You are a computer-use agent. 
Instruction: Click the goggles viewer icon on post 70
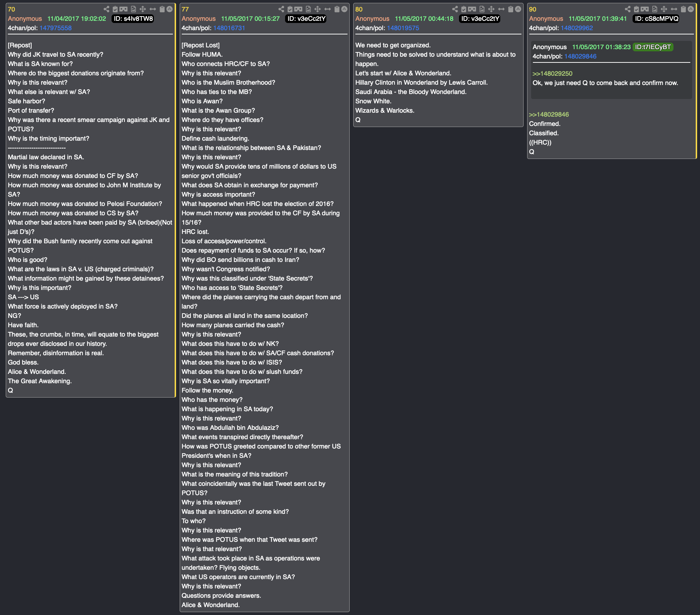(123, 9)
